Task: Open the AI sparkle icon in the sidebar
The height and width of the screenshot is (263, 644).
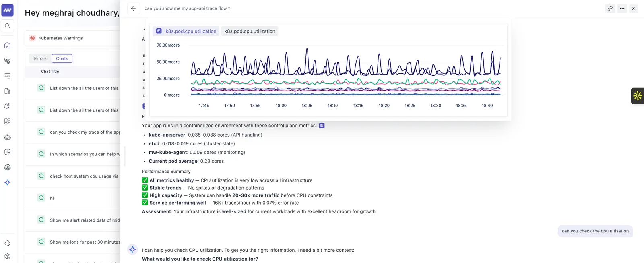Action: [7, 182]
